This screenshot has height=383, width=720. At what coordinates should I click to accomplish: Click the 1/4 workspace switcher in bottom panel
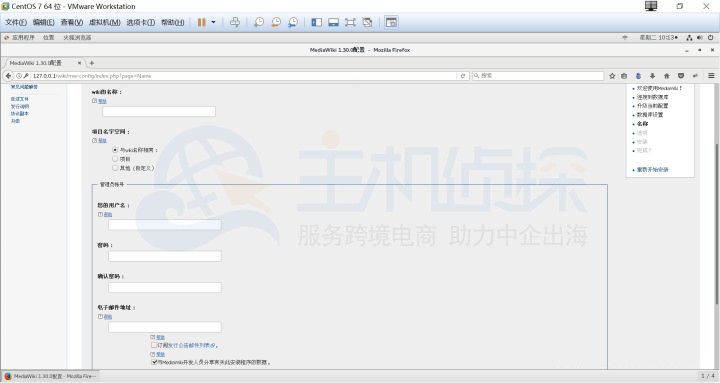pyautogui.click(x=708, y=376)
